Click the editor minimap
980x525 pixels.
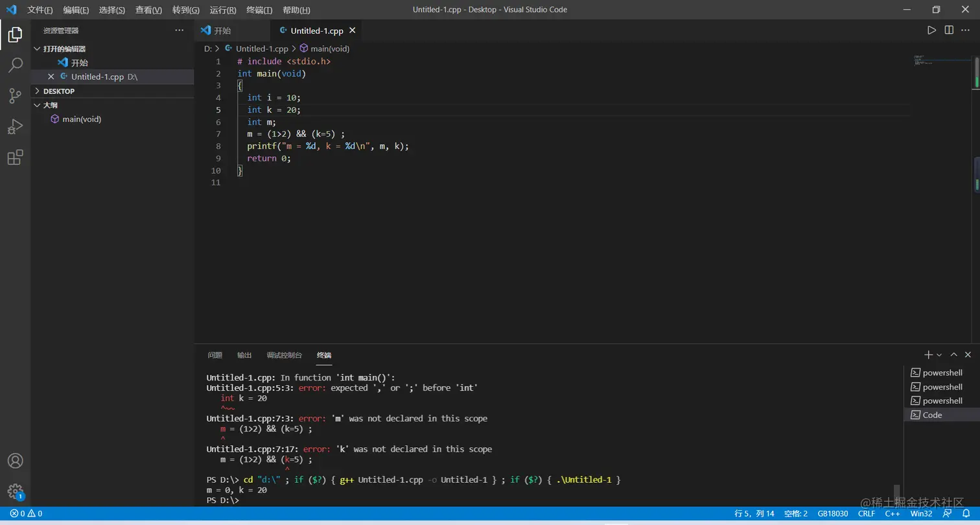940,60
